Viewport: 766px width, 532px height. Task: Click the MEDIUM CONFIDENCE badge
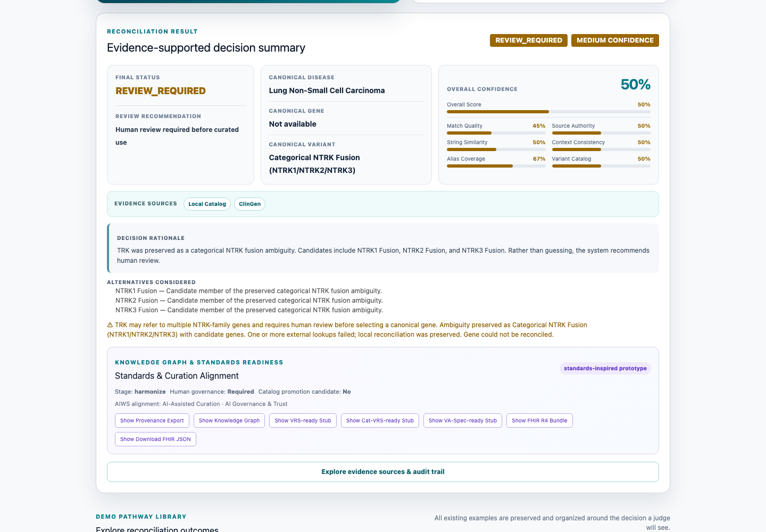tap(615, 40)
